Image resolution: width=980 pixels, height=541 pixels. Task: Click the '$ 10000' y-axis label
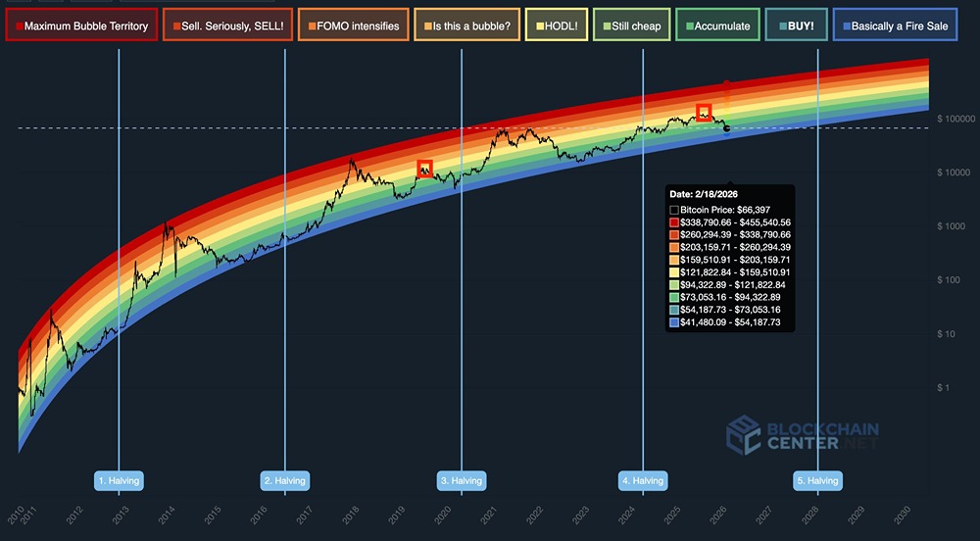(x=954, y=172)
